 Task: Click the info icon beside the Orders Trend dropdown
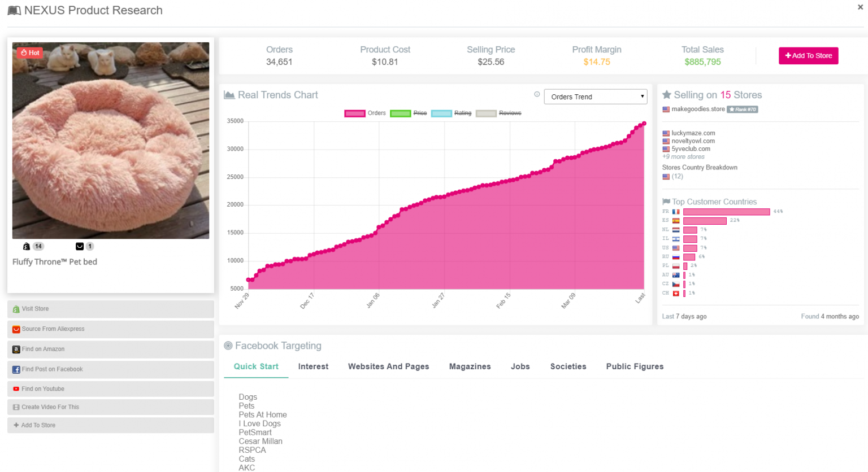[537, 94]
